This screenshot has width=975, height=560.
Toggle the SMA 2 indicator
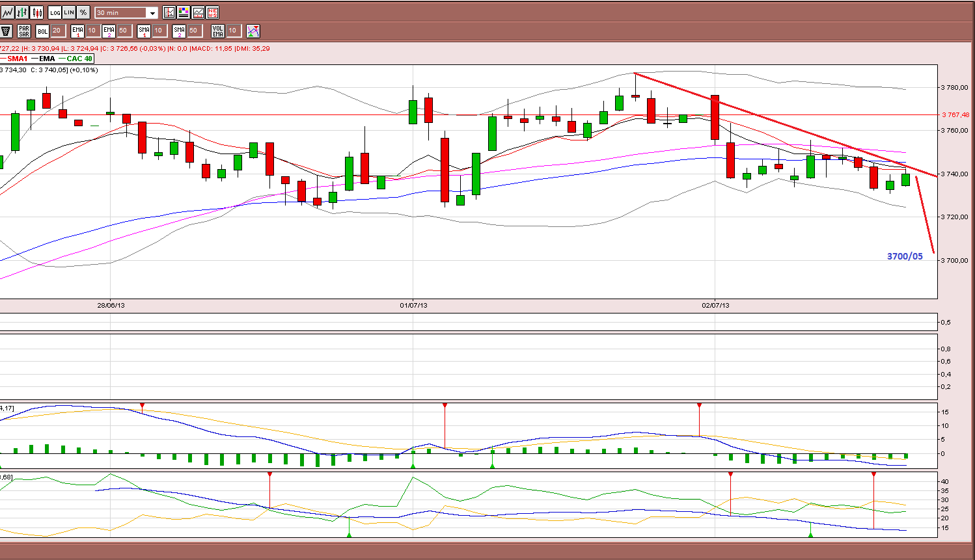click(179, 31)
